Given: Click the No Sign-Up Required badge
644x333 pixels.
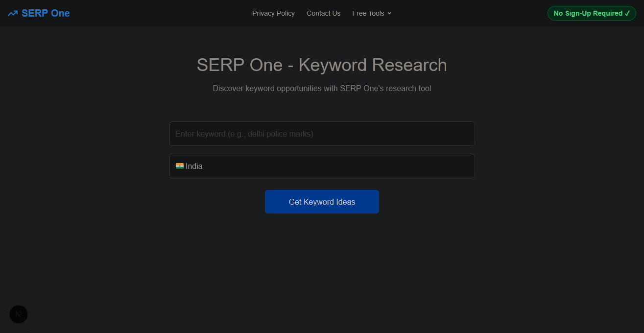Looking at the screenshot, I should (x=591, y=13).
